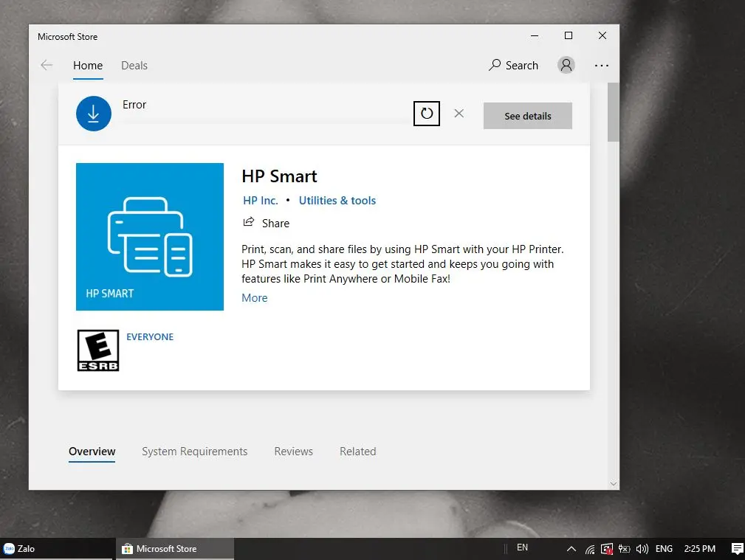
Task: Retry the failed download
Action: click(427, 114)
